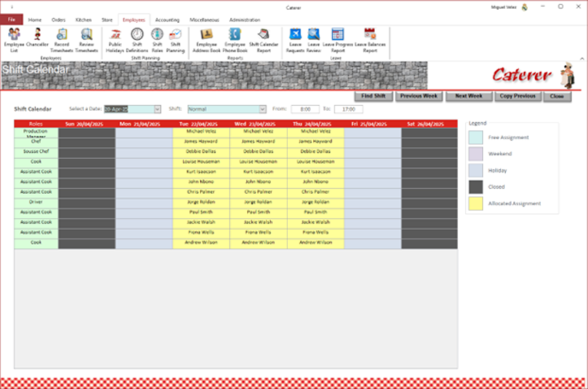Click the From time field

[305, 109]
